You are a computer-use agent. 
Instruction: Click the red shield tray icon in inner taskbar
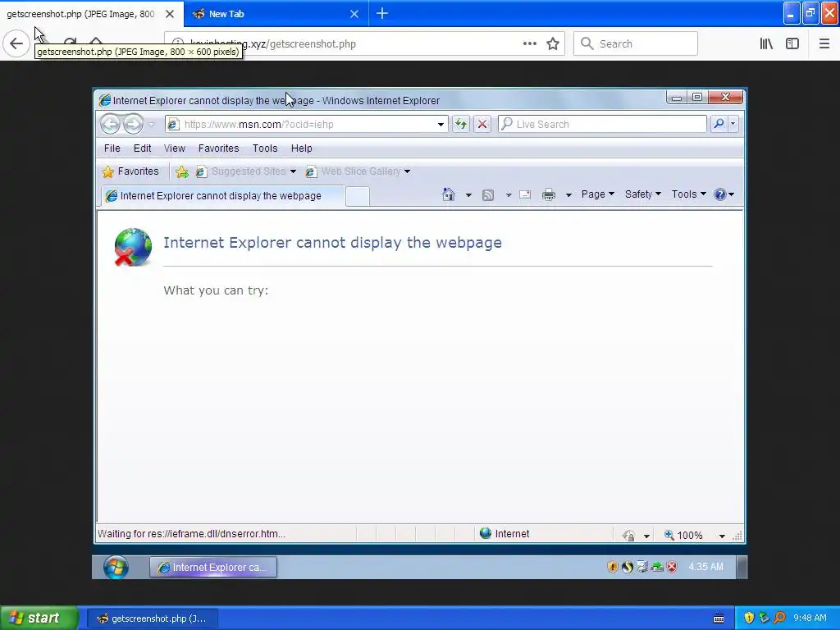pyautogui.click(x=672, y=567)
